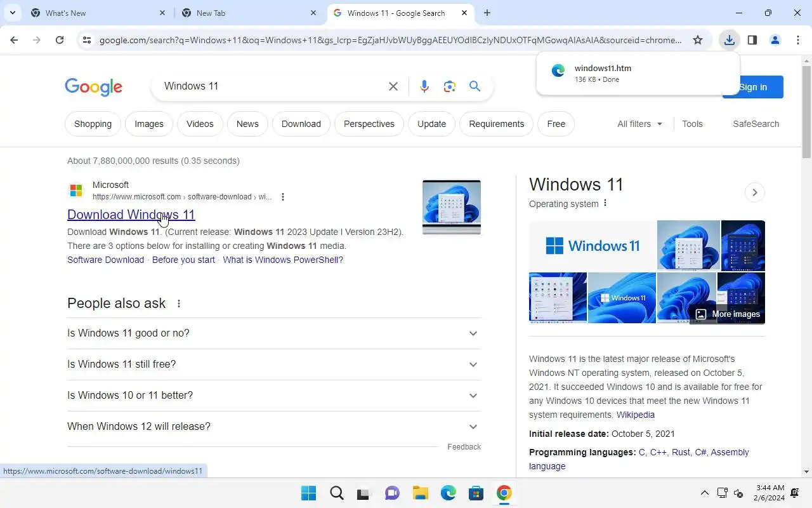Select the Free filter chip
The height and width of the screenshot is (508, 812).
click(556, 124)
